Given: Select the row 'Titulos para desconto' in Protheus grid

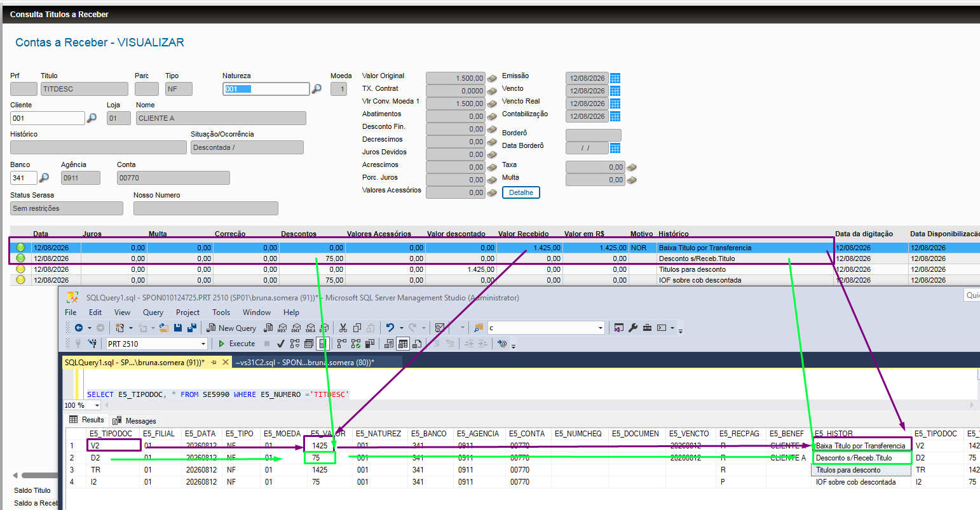Looking at the screenshot, I should [494, 269].
